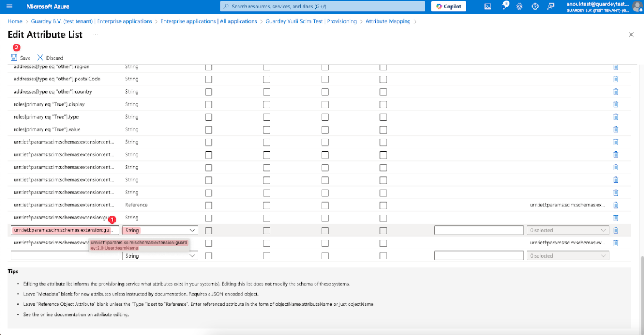This screenshot has width=644, height=335.
Task: Go to Home breadcrumb
Action: [14, 21]
